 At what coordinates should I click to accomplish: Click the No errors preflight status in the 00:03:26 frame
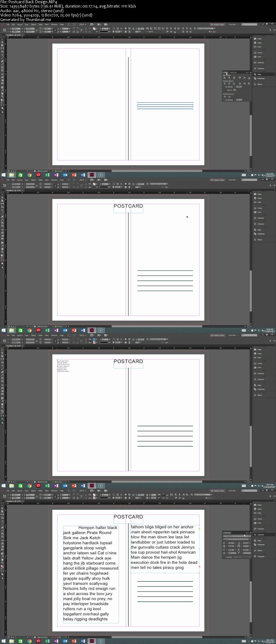58,171
